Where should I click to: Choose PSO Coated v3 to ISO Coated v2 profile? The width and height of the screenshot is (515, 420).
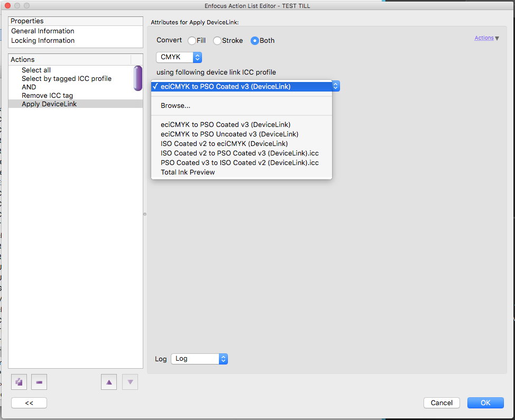[242, 163]
